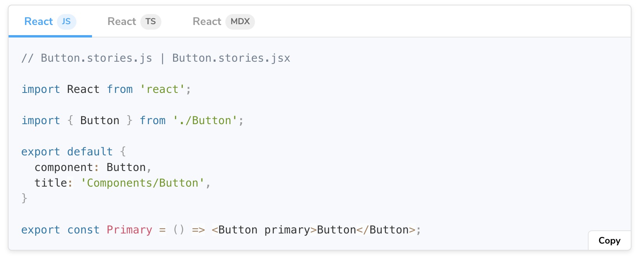Click the 'component: Button,' line

93,167
